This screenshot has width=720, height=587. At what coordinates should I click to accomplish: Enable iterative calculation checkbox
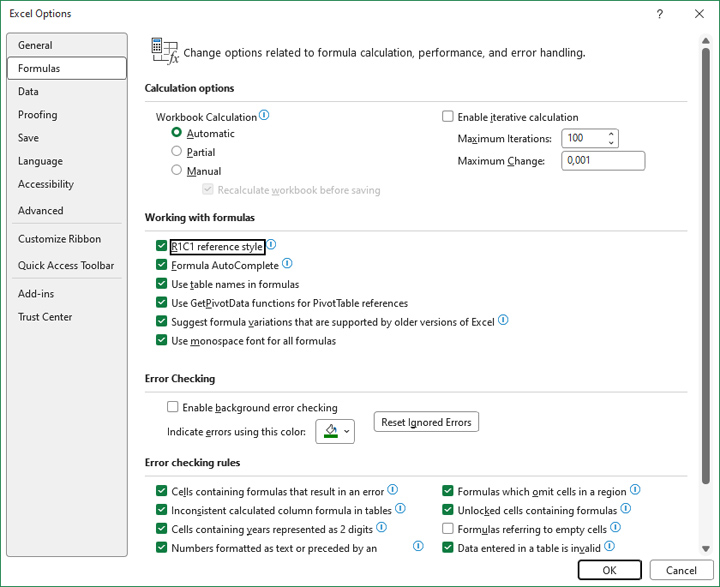448,117
